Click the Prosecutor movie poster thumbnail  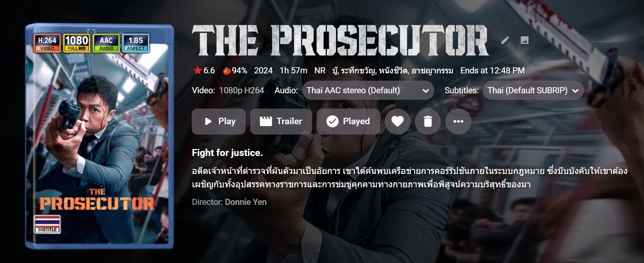[99, 136]
